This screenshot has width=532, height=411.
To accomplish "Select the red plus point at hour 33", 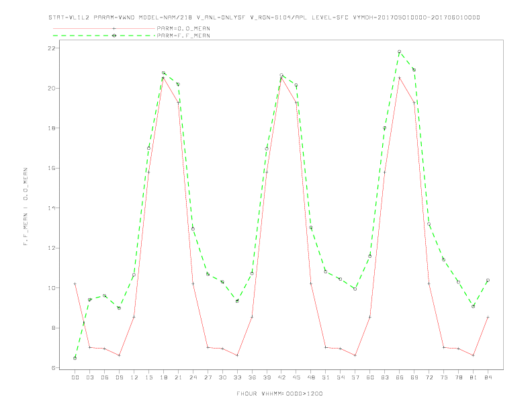I will 237,355.
